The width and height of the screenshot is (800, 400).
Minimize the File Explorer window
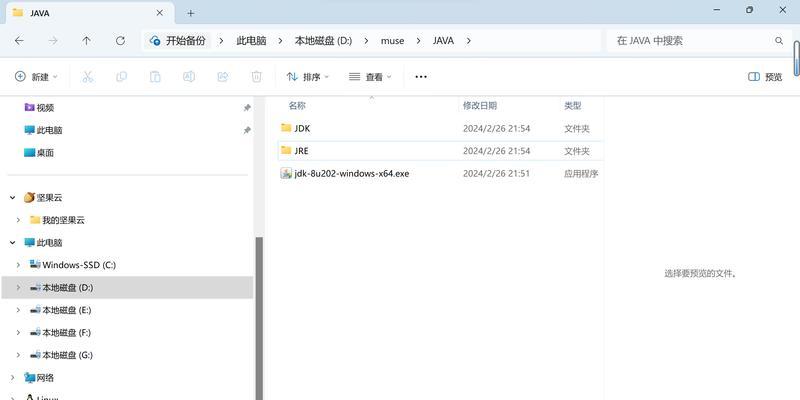tap(716, 10)
